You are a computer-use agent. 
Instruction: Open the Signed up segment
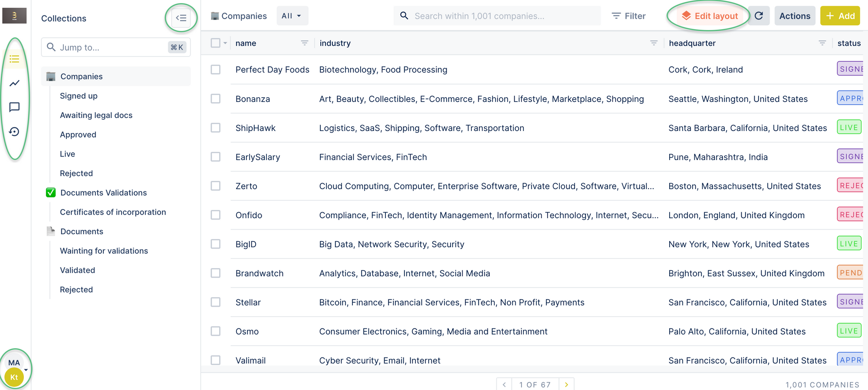click(79, 96)
